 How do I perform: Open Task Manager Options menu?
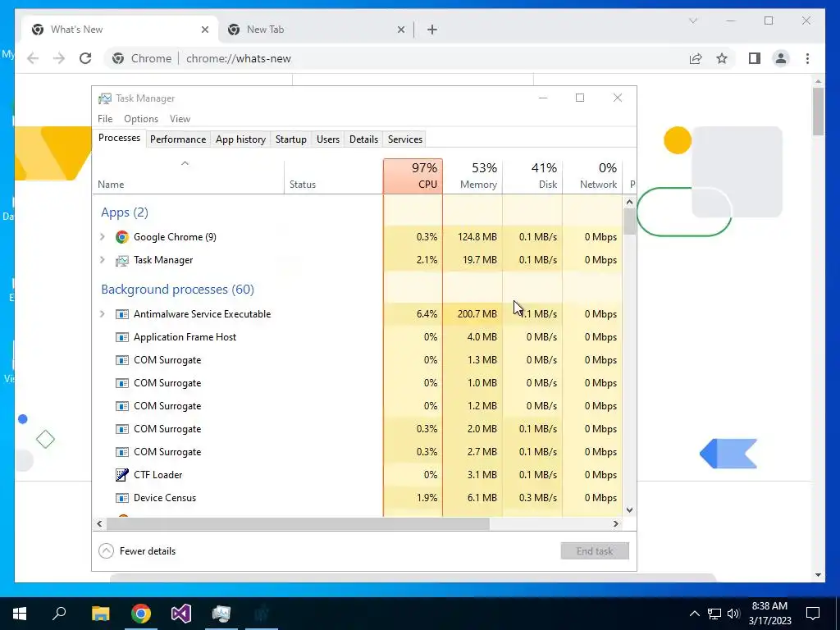pos(141,119)
